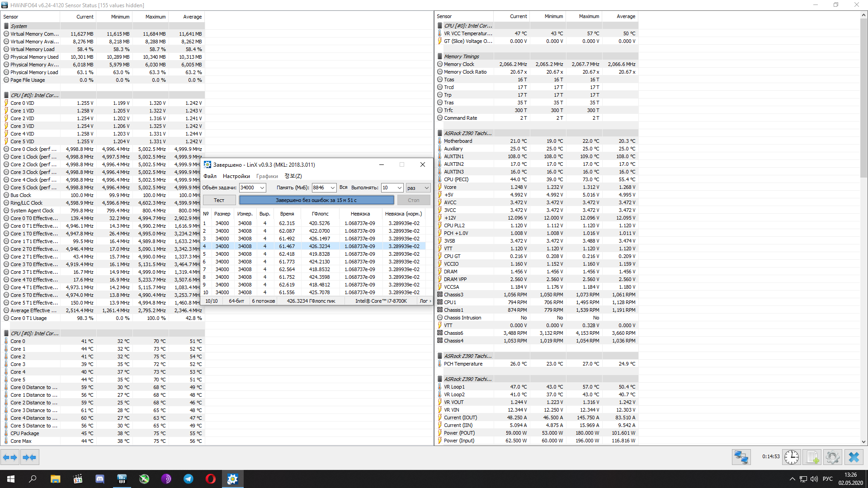
Task: Open the remote network monitoring icon
Action: point(741,457)
